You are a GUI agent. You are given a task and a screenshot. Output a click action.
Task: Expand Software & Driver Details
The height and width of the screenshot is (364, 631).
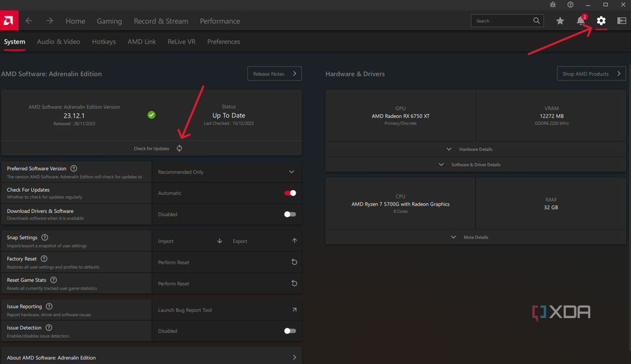[x=476, y=164]
